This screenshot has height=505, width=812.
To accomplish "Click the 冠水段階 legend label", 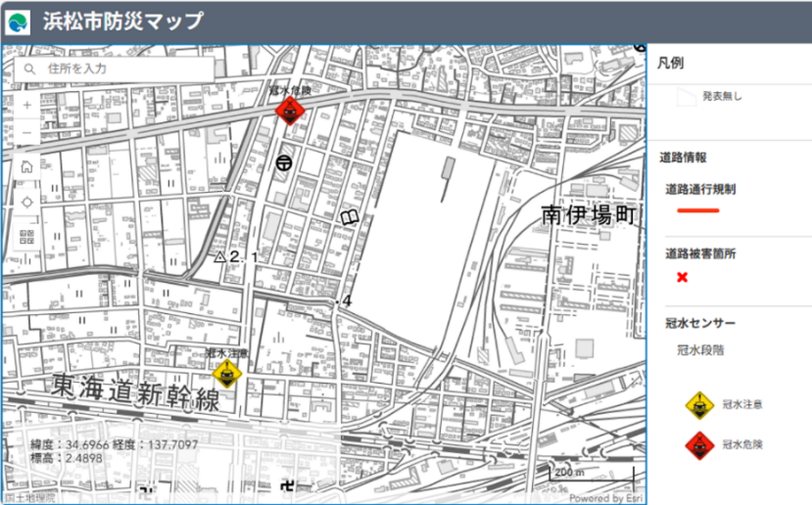I will 700,350.
